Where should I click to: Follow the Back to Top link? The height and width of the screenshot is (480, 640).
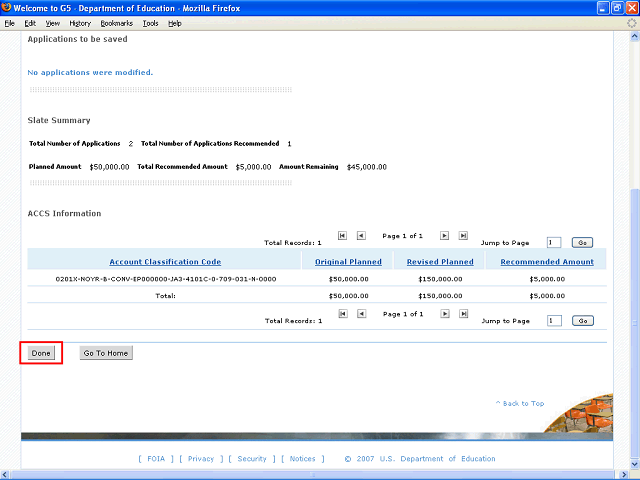tap(520, 403)
